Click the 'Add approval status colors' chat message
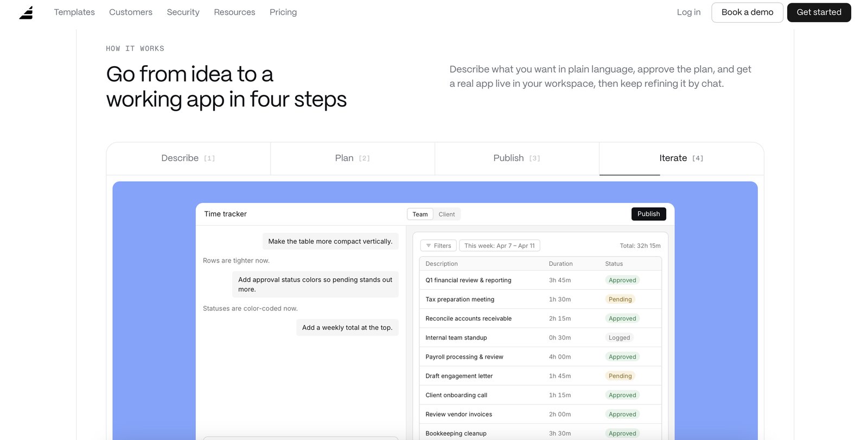868x440 pixels. [315, 284]
